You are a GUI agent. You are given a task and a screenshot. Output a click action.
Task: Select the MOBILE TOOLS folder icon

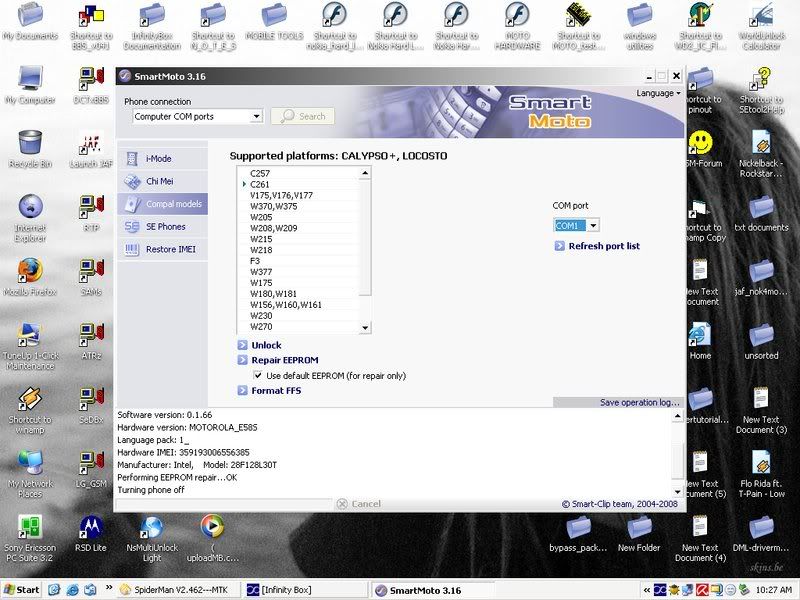(274, 21)
